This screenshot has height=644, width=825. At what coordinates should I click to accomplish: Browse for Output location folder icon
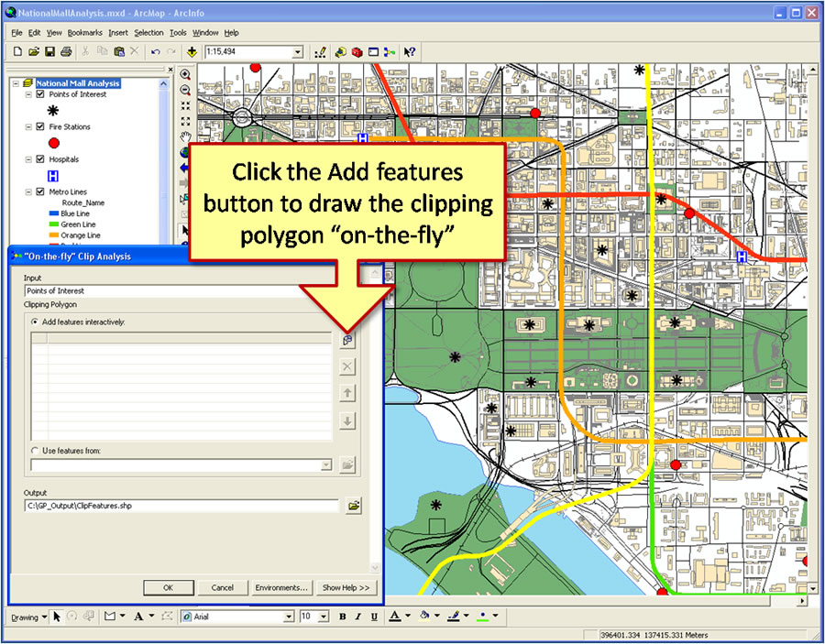(354, 506)
